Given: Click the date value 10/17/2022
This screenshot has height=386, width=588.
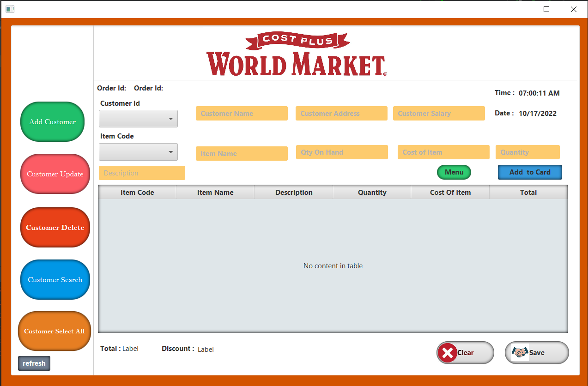Looking at the screenshot, I should pos(538,114).
